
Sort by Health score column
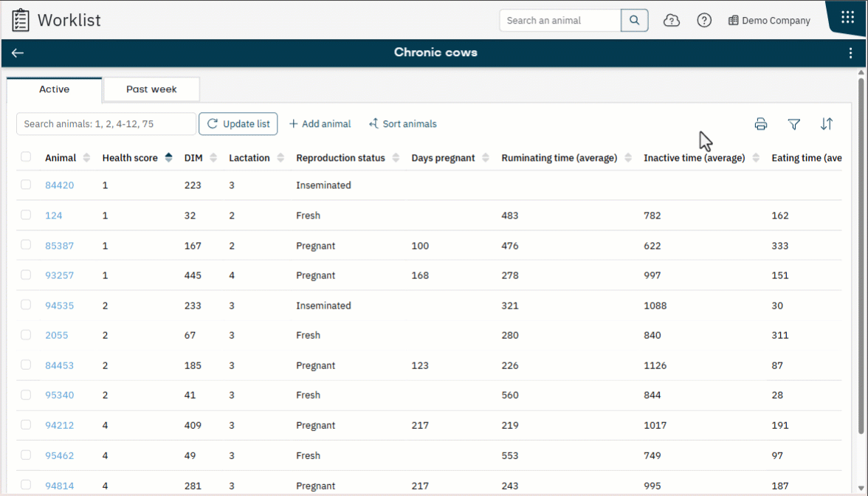point(168,158)
